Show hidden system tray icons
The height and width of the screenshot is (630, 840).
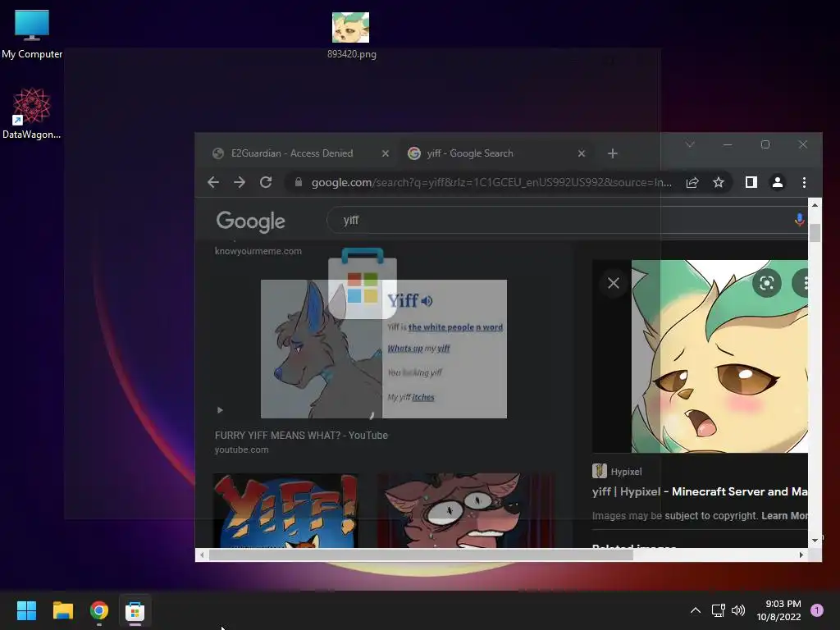pyautogui.click(x=696, y=610)
